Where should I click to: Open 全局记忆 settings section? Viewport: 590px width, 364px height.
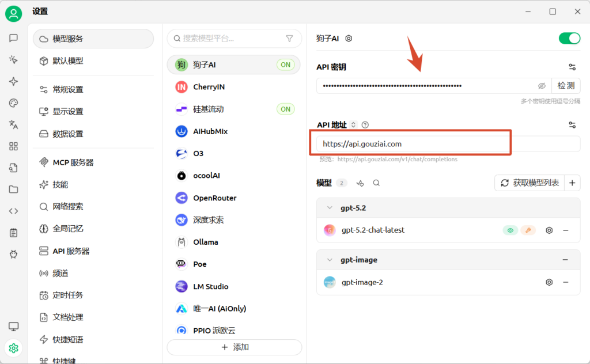pos(93,229)
